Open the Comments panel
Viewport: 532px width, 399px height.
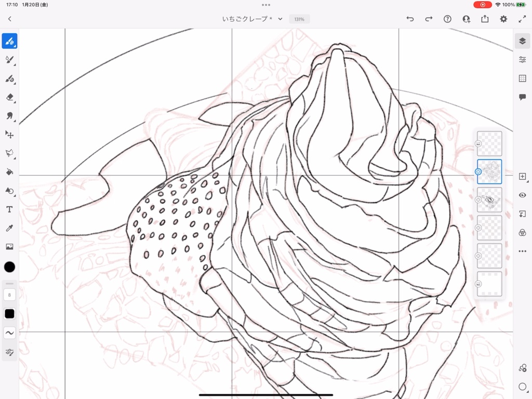[523, 97]
